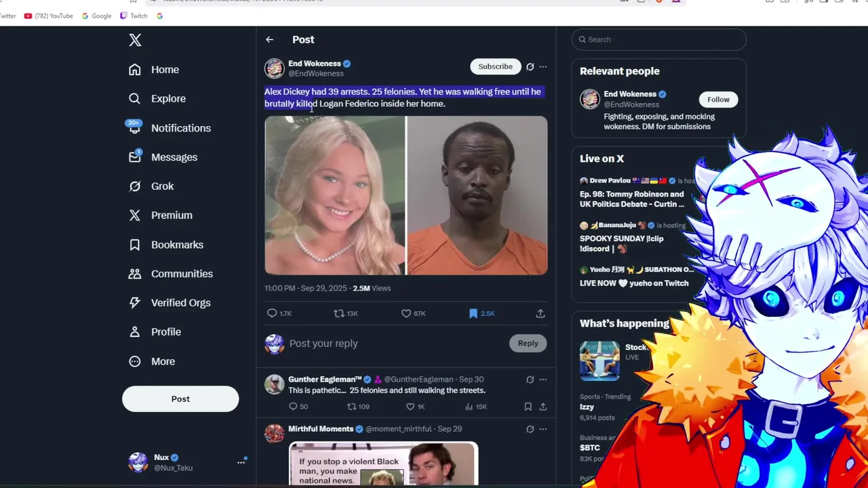The width and height of the screenshot is (868, 488).
Task: Click the Home house icon
Action: 135,70
